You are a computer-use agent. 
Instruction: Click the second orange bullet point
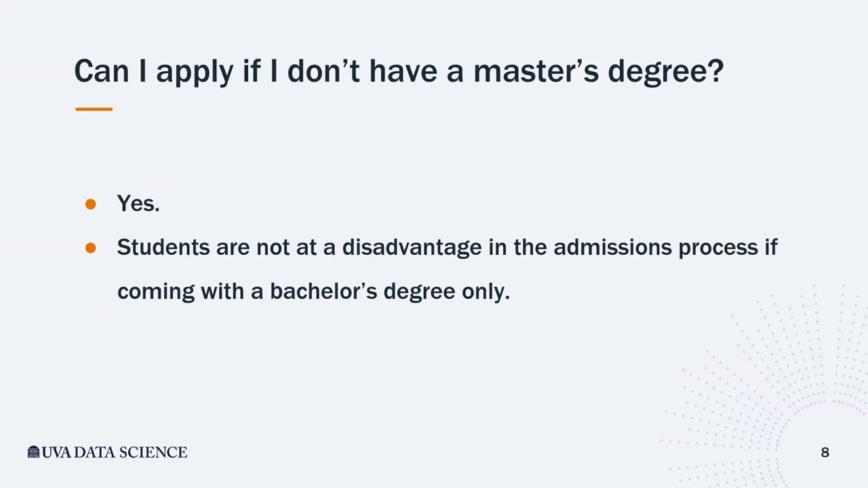[91, 248]
